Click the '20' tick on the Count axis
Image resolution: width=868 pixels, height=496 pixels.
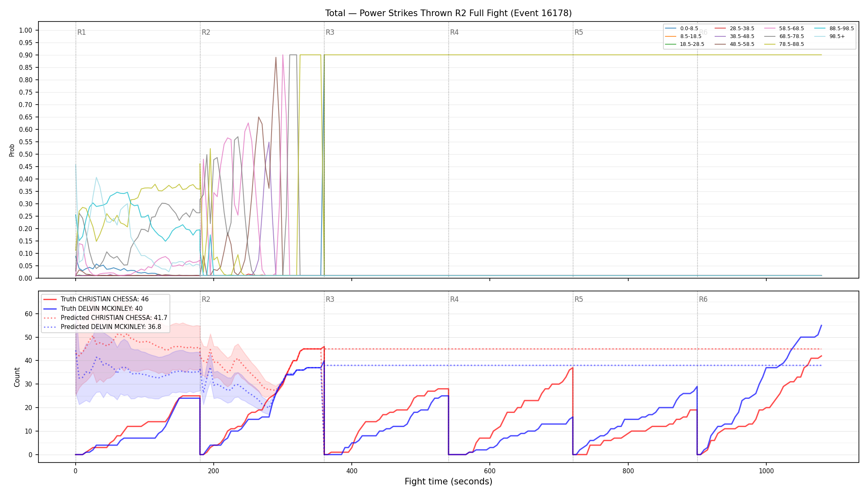pos(29,408)
